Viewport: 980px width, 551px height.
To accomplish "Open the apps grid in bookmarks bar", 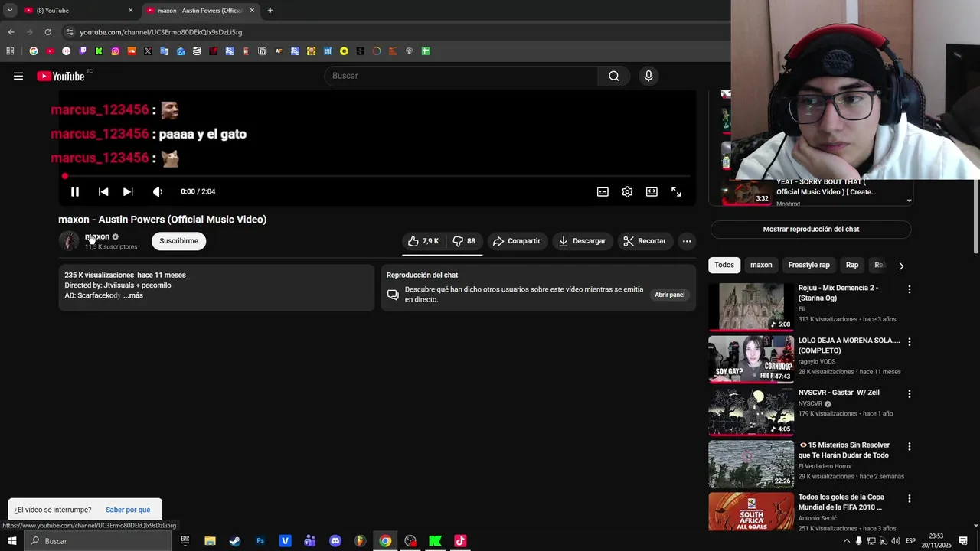I will [10, 51].
